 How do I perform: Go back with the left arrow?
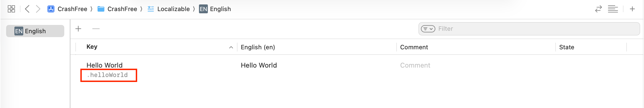point(27,9)
